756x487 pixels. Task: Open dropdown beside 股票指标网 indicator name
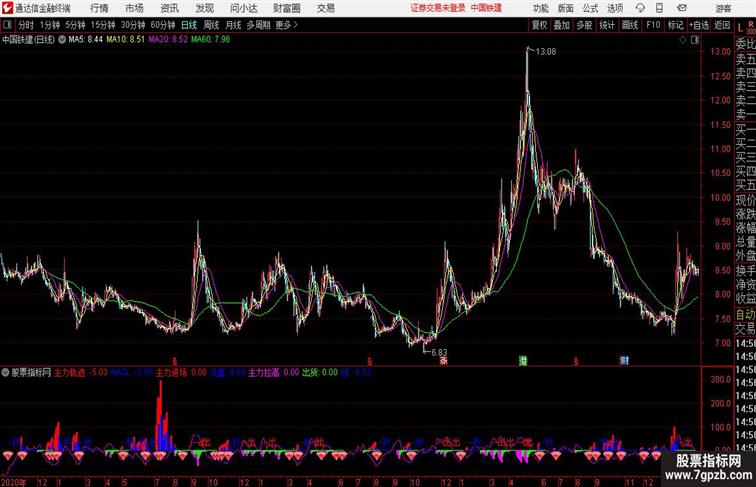[x=5, y=373]
